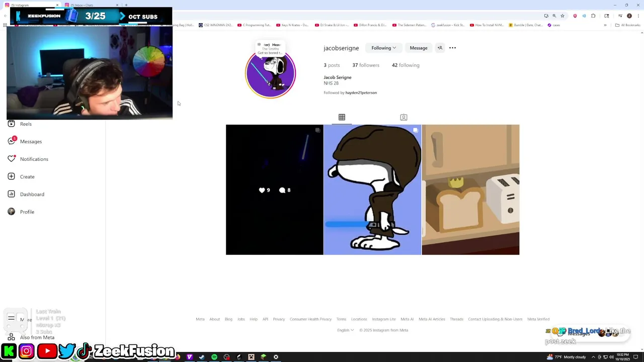View the 37 followers list

366,65
